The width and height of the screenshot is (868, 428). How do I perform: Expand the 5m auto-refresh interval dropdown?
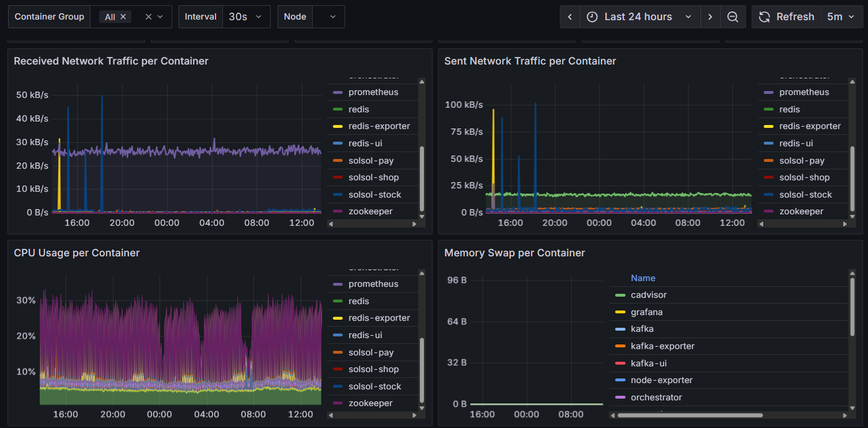841,17
